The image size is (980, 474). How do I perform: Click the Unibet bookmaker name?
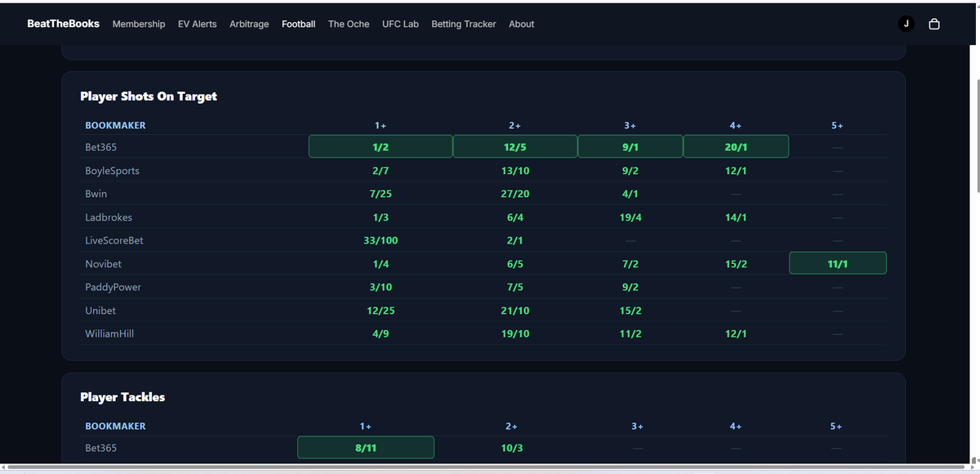100,311
